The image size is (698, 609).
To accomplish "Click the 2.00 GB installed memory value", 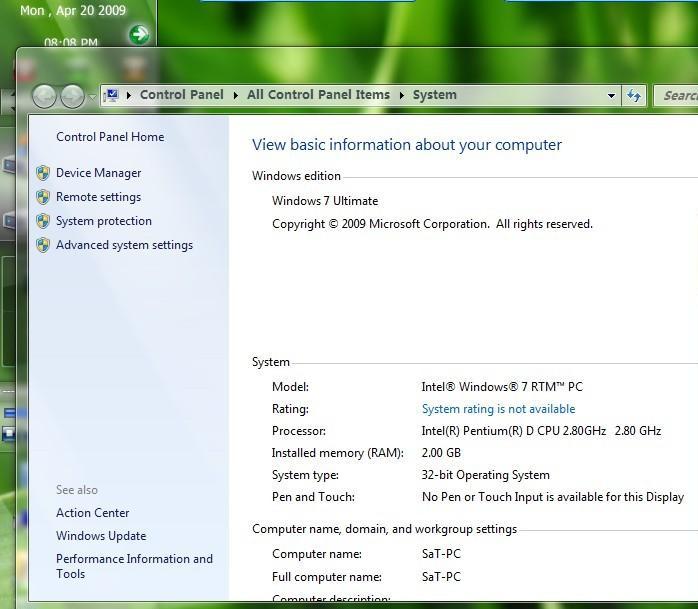I will click(441, 453).
